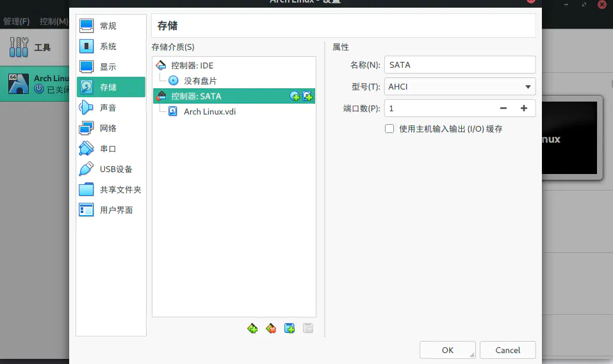Click the USB设备 plug icon
The height and width of the screenshot is (364, 613).
click(86, 169)
